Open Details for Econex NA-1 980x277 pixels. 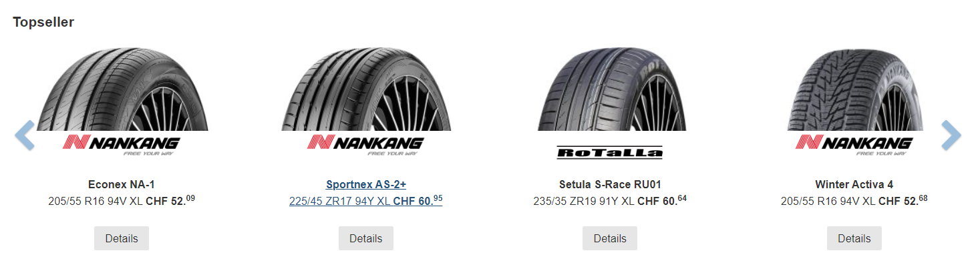[x=122, y=238]
